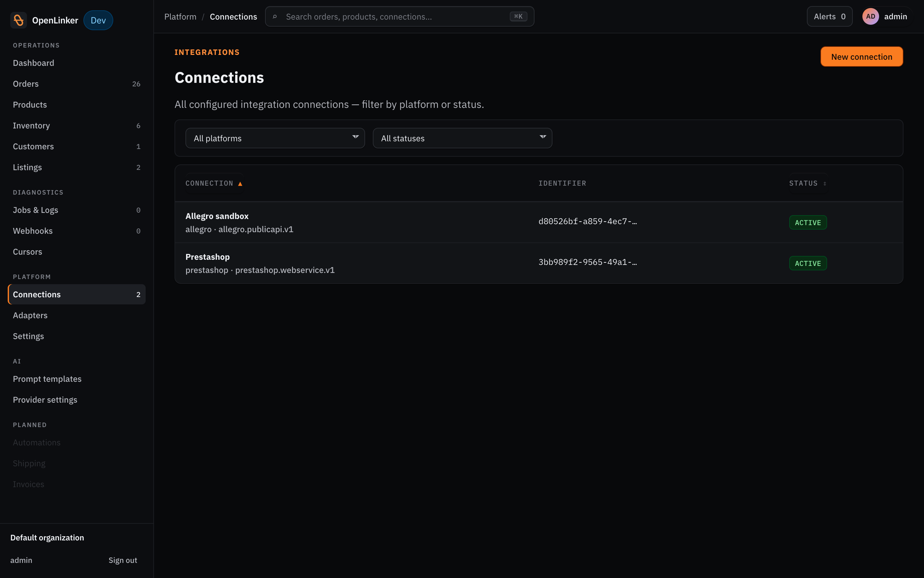Open the Alerts 0 button
Image resolution: width=924 pixels, height=578 pixels.
click(x=829, y=16)
